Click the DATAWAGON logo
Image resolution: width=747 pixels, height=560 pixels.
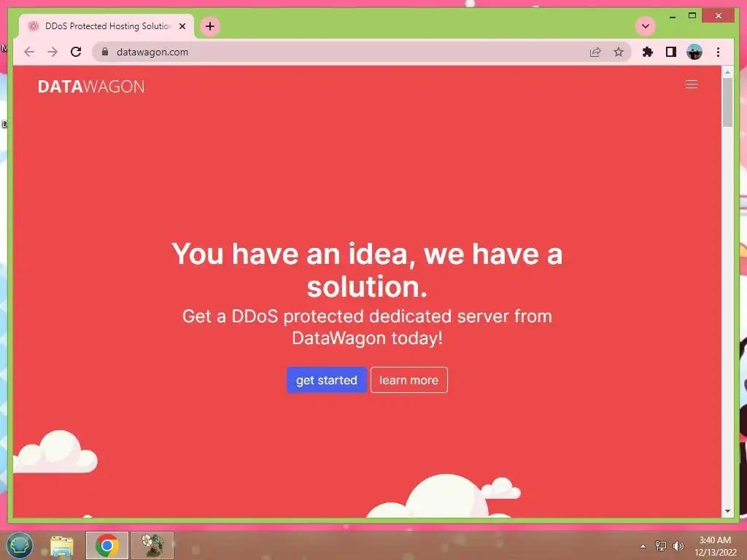click(91, 87)
